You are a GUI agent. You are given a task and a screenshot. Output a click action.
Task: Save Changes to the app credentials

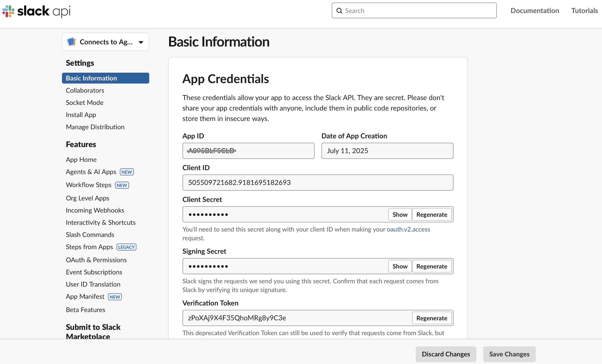(x=509, y=354)
